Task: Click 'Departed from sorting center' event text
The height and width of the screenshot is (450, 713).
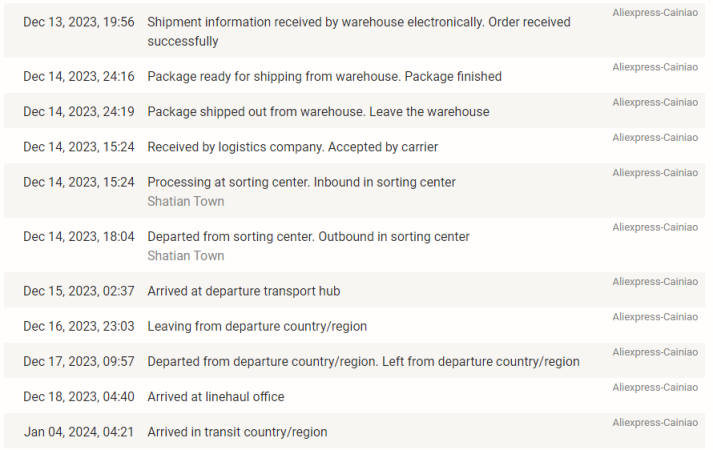Action: tap(308, 237)
